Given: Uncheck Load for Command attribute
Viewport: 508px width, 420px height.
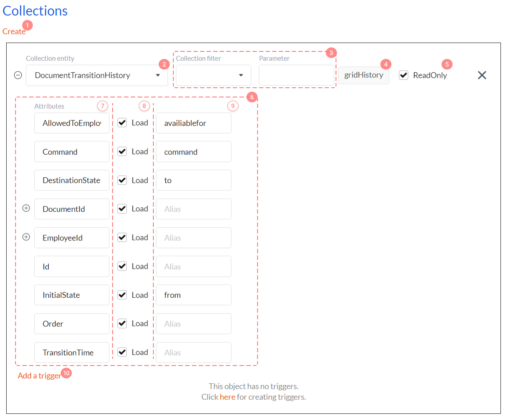Looking at the screenshot, I should coord(122,152).
